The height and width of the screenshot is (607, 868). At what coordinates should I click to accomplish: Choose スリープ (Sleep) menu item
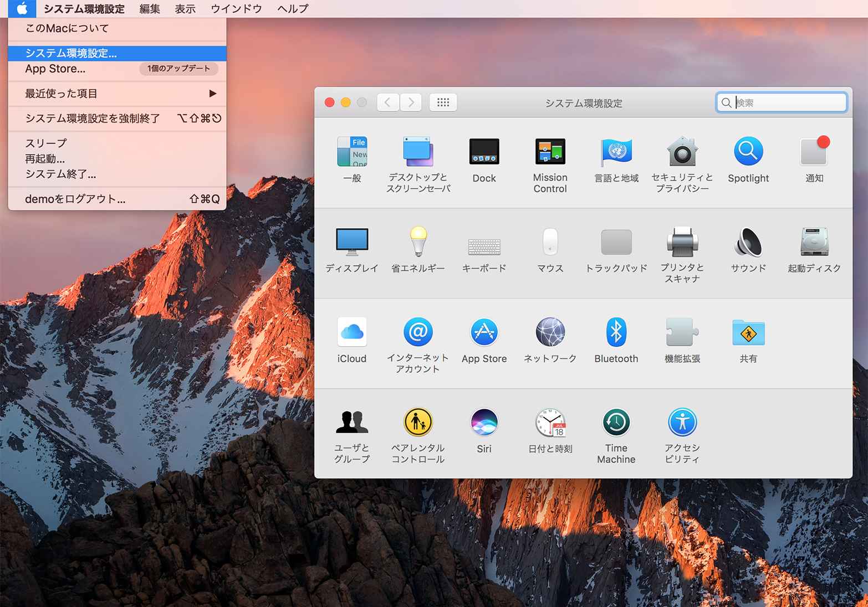click(x=117, y=143)
